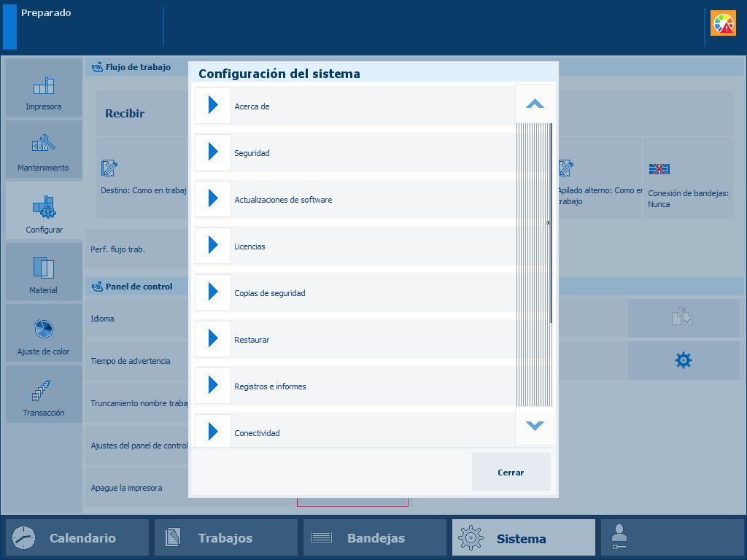The image size is (747, 560).
Task: Open the Calendario tab label
Action: [x=82, y=538]
